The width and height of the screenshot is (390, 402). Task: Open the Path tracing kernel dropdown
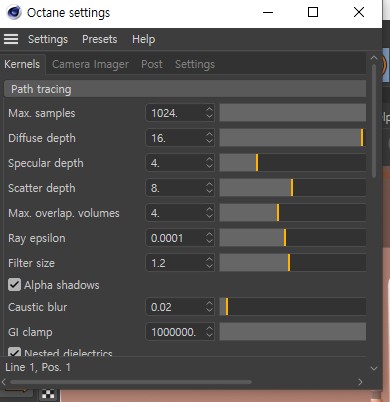[185, 89]
